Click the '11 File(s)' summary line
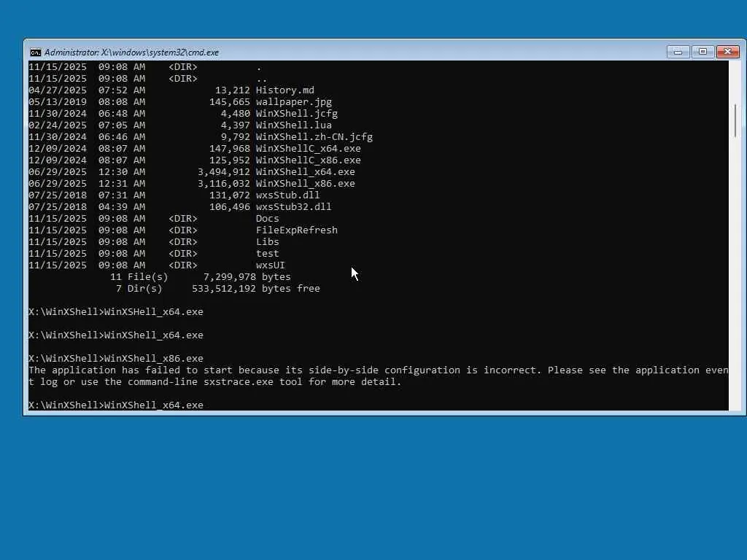 click(139, 276)
